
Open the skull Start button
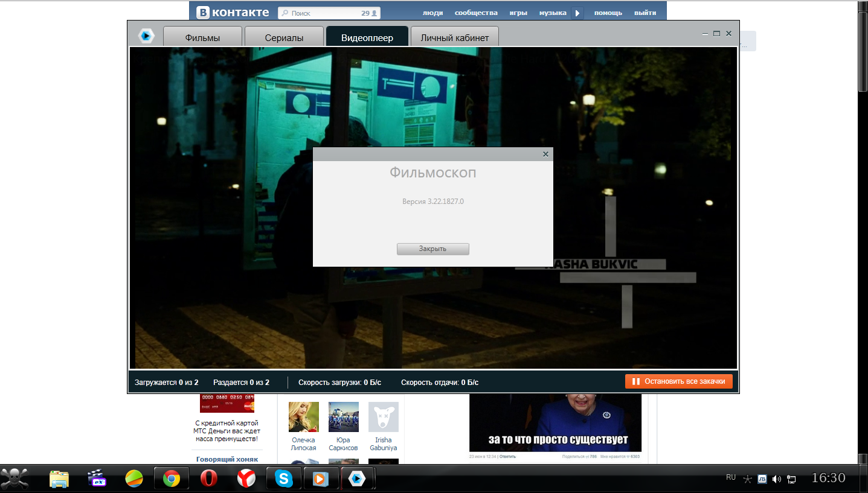click(x=14, y=479)
